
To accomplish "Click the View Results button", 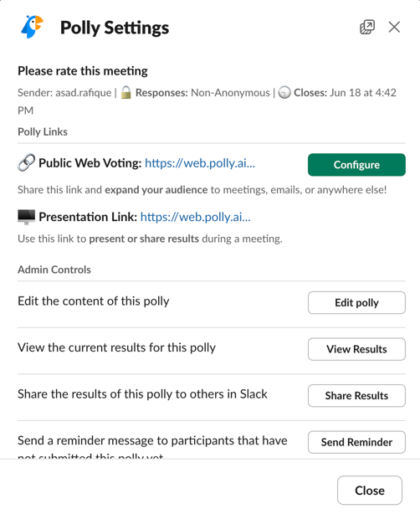I will (356, 349).
